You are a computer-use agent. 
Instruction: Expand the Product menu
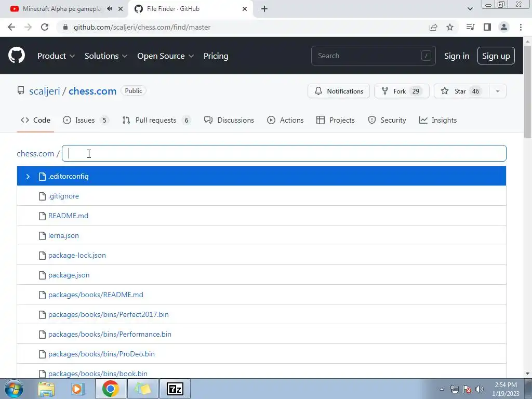56,56
